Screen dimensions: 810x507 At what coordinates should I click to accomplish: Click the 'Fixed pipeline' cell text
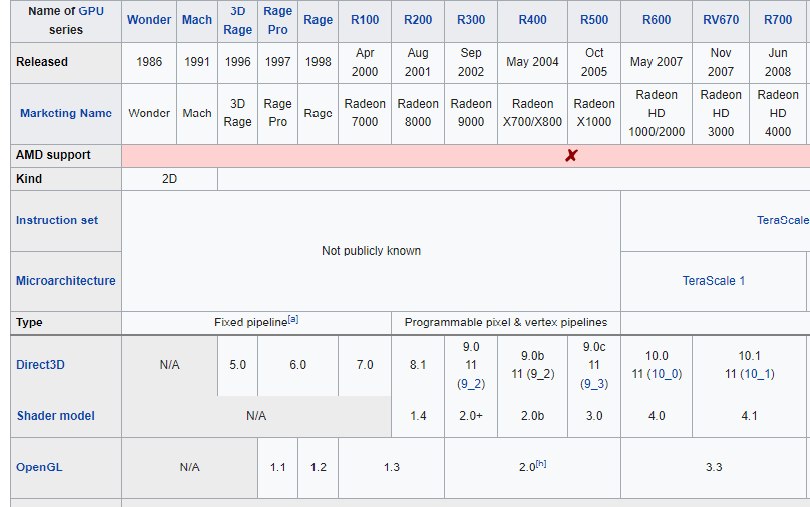250,322
